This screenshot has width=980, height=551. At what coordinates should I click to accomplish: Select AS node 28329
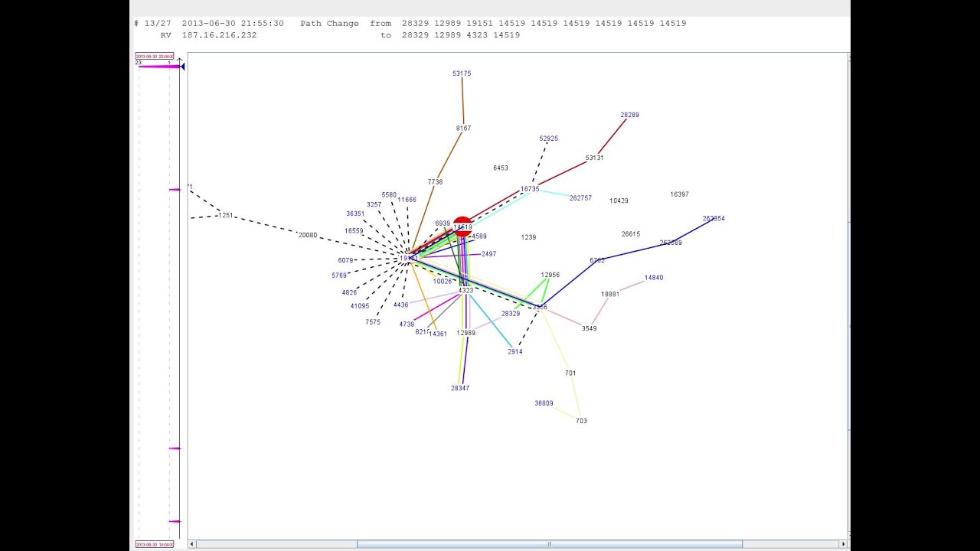pos(511,314)
